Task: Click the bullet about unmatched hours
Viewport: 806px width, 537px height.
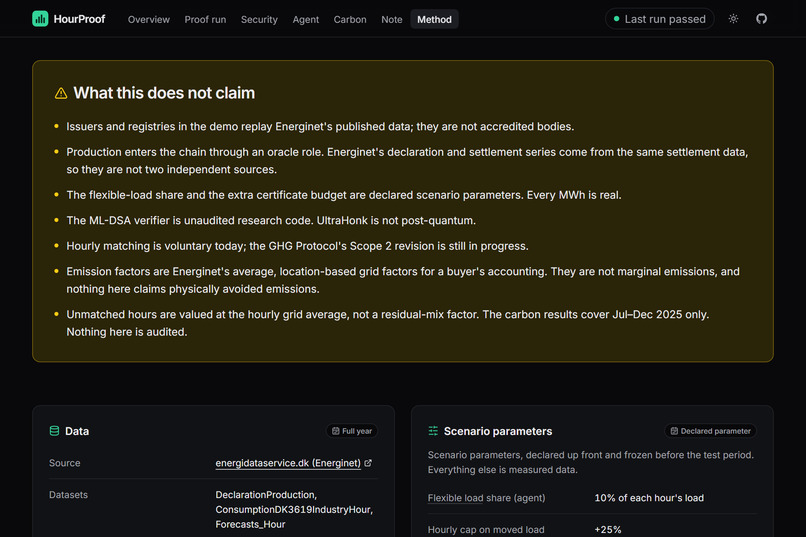Action: tap(388, 323)
